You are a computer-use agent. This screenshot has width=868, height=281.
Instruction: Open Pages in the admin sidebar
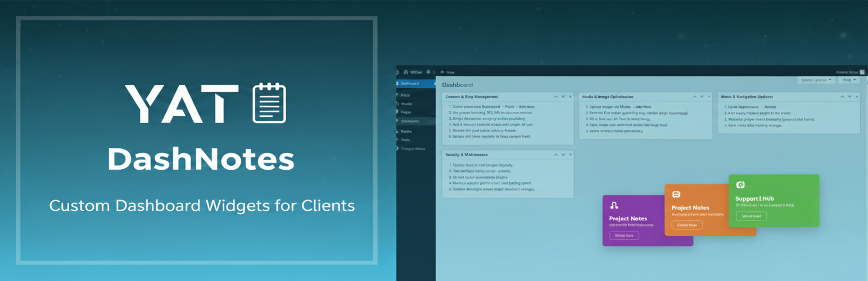(x=406, y=112)
